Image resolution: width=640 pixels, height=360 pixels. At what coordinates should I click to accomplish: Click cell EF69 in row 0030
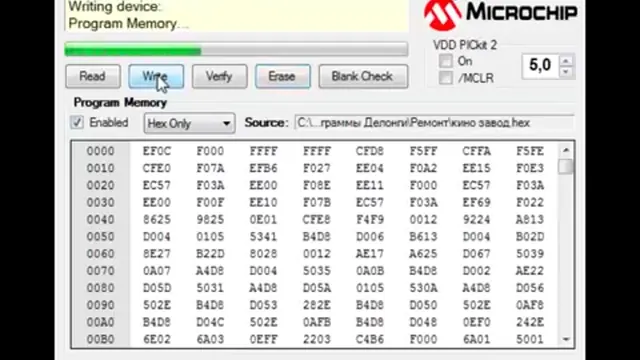[476, 203]
